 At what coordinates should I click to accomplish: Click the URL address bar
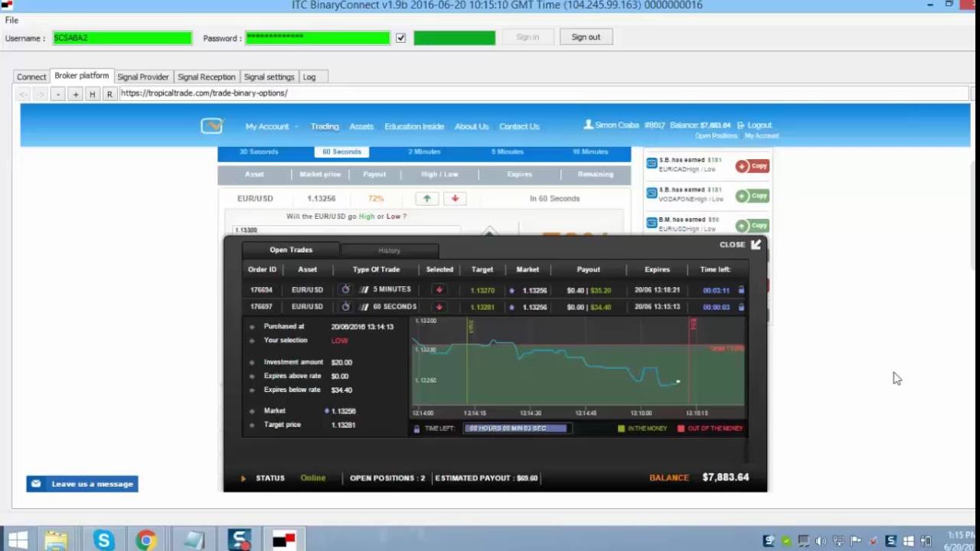click(544, 93)
